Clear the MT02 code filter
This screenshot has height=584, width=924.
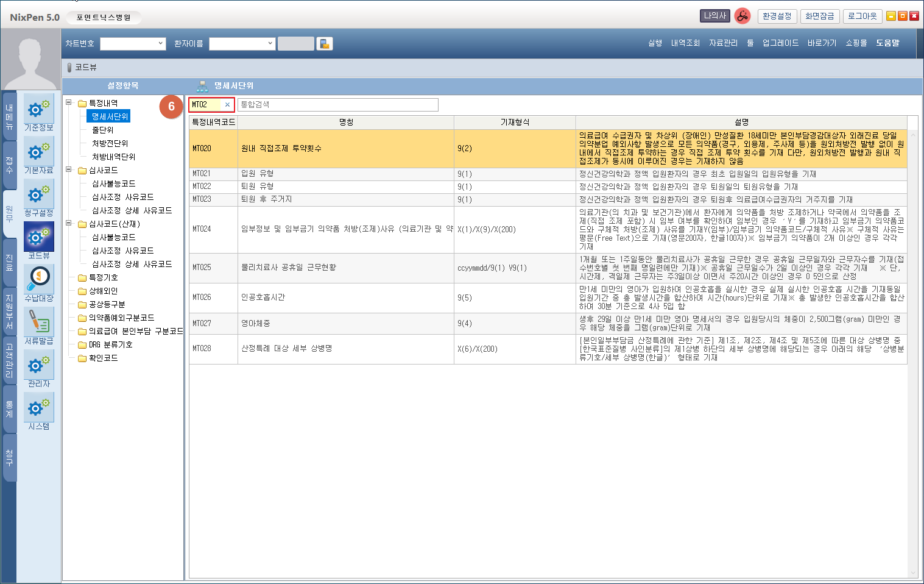[227, 105]
